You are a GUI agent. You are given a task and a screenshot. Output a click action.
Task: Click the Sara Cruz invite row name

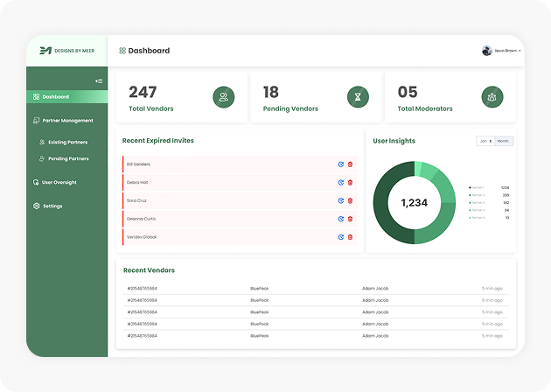[x=136, y=200]
